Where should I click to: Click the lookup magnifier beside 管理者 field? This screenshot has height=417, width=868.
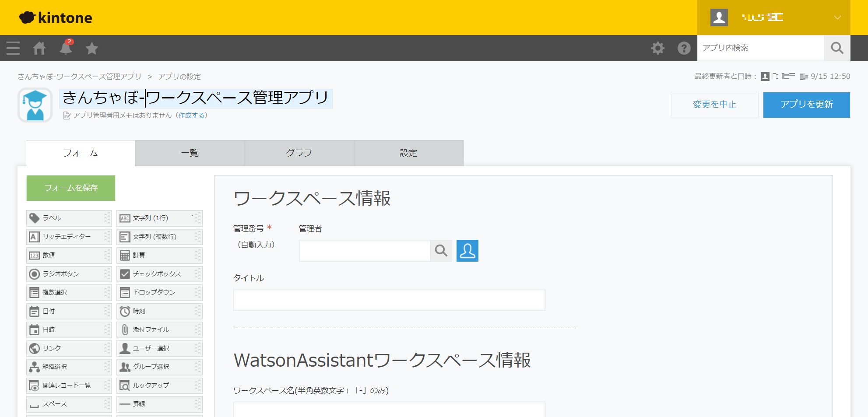tap(441, 251)
